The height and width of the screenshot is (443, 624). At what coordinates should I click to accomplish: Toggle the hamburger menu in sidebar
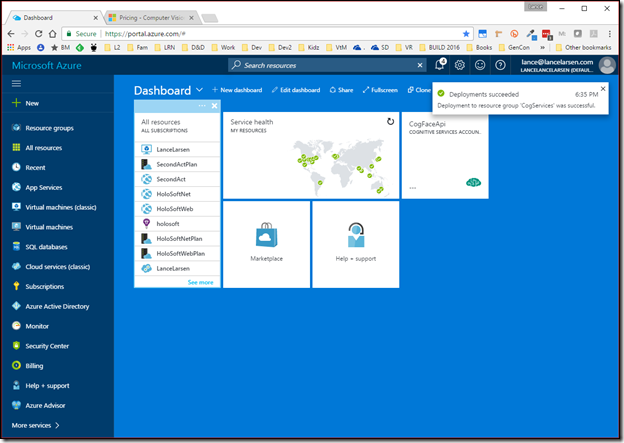click(x=16, y=84)
